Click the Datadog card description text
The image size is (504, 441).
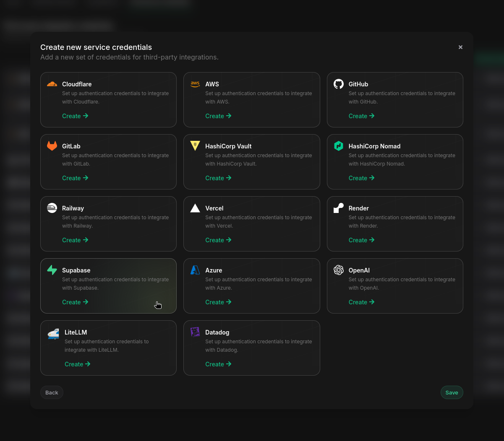[259, 346]
